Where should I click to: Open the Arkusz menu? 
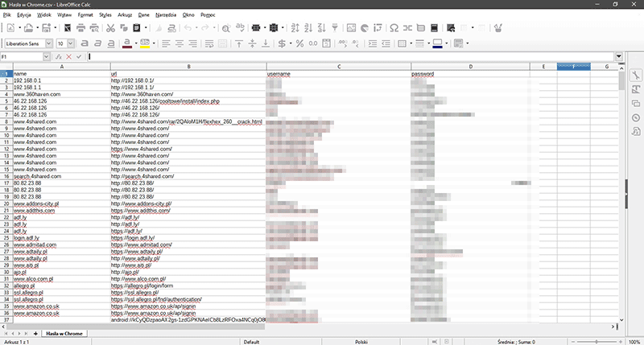tap(125, 14)
